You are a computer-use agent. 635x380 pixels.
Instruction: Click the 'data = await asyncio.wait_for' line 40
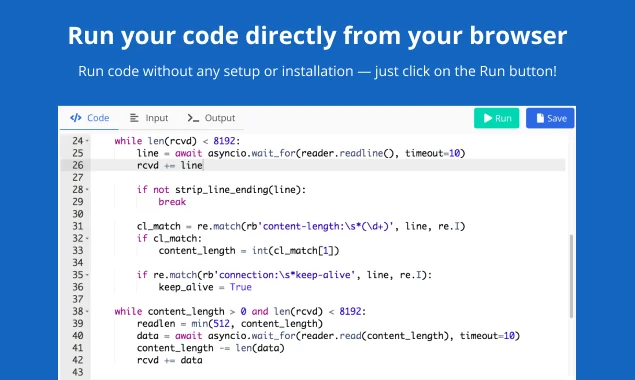coord(328,335)
